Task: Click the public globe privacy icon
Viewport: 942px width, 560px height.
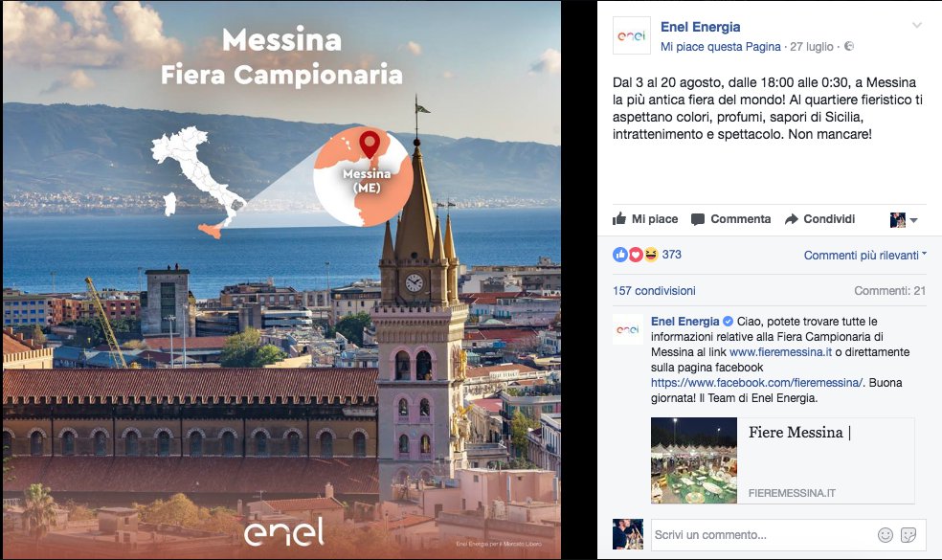Action: coord(849,46)
